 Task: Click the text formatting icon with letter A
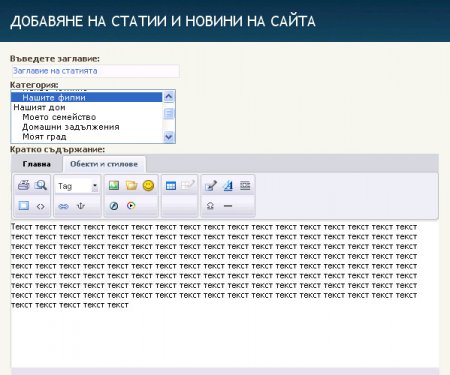tap(228, 185)
